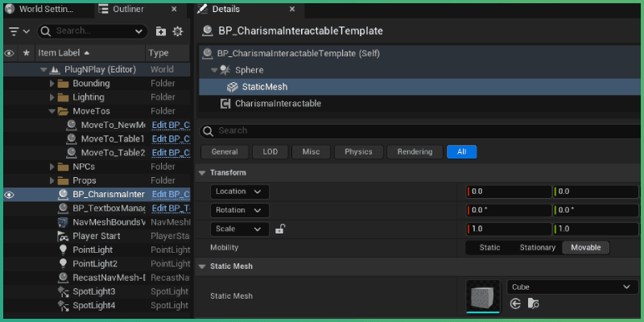Click the CharismaInteractable component icon
This screenshot has height=322, width=644.
tap(225, 104)
